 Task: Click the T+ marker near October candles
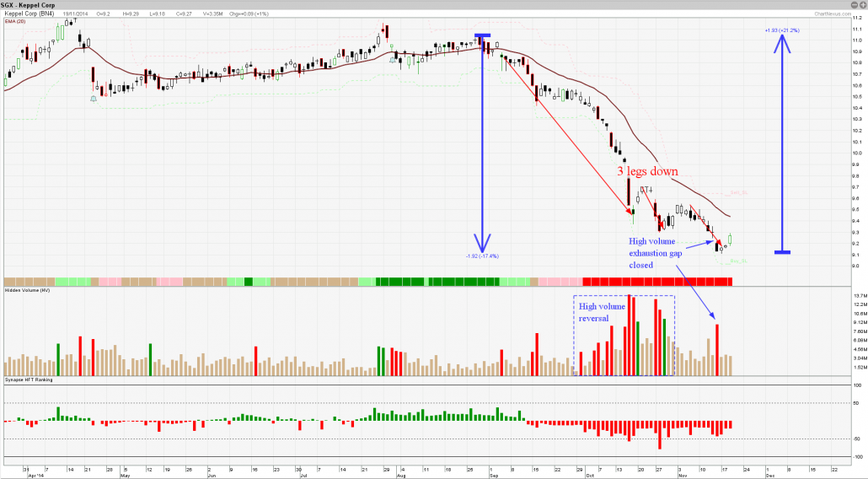point(646,190)
